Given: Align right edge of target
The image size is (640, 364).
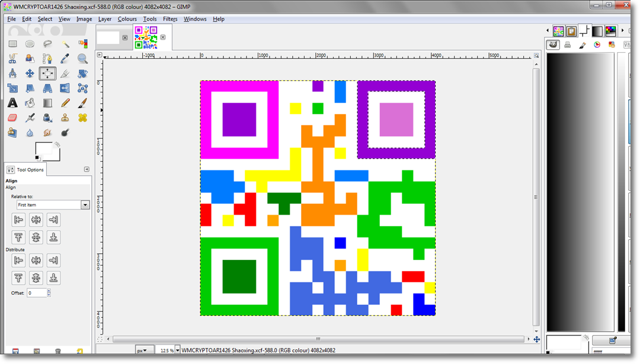Looking at the screenshot, I should 53,220.
